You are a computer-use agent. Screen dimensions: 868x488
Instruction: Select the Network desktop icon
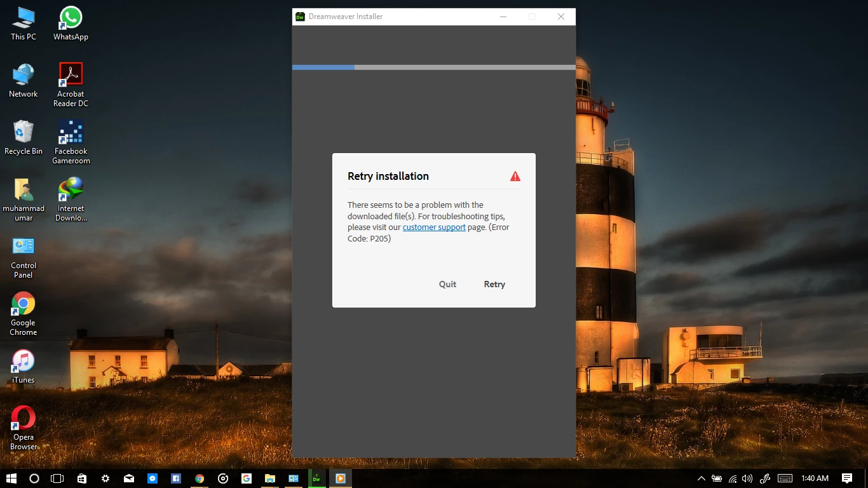[x=24, y=81]
